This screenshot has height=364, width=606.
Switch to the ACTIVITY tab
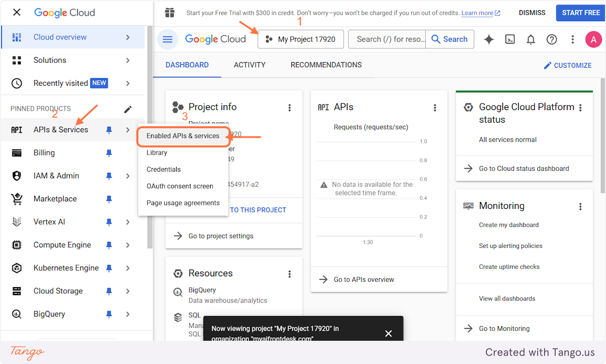pyautogui.click(x=249, y=65)
